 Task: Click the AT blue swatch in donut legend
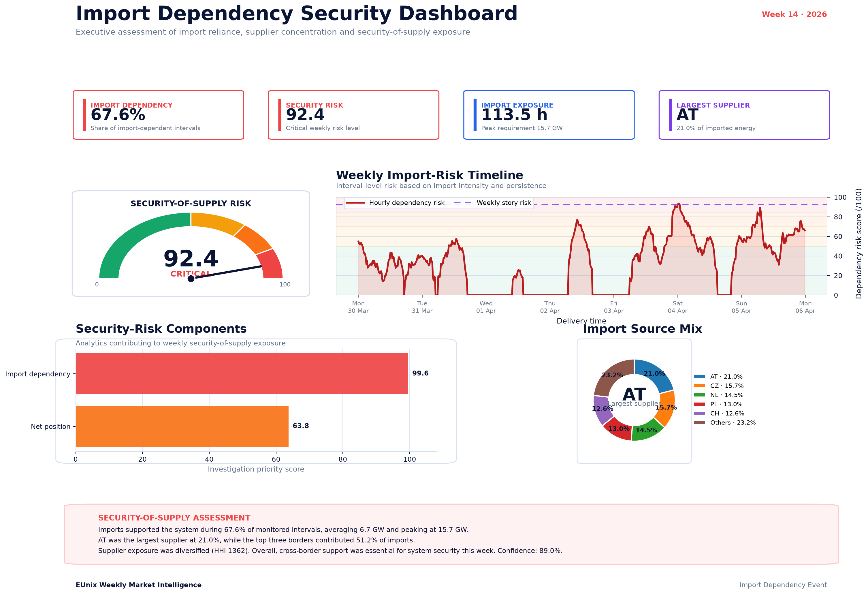pos(699,377)
